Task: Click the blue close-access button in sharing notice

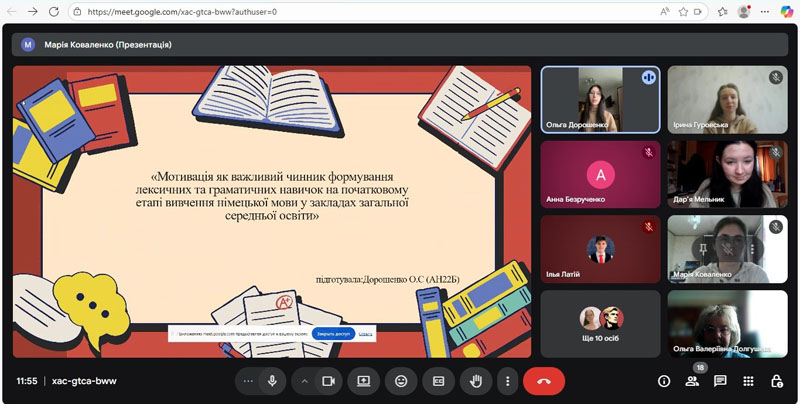Action: pos(332,334)
